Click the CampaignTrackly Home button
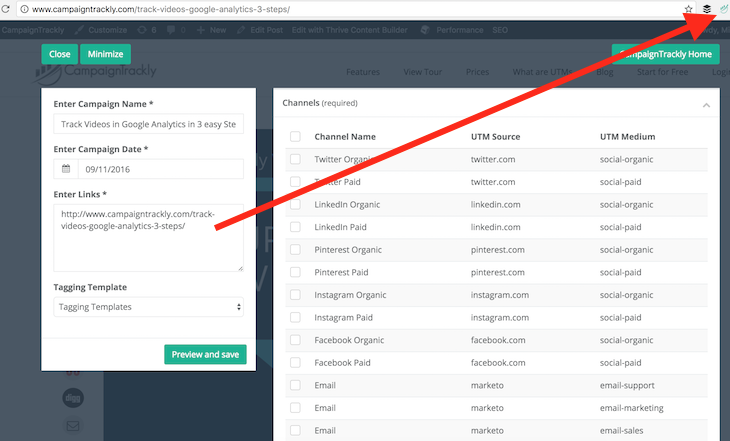 tap(665, 54)
